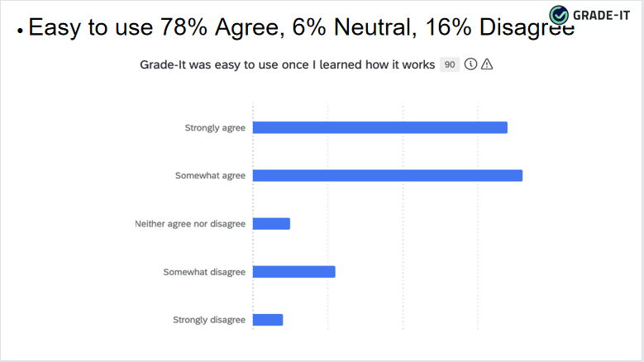Viewport: 644px width, 362px height.
Task: Select the Somewhat disagree bar
Action: click(293, 272)
